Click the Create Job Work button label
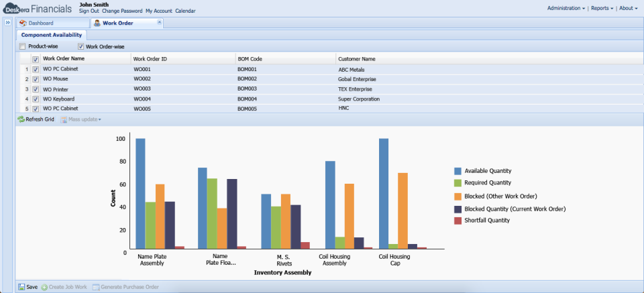 point(68,287)
